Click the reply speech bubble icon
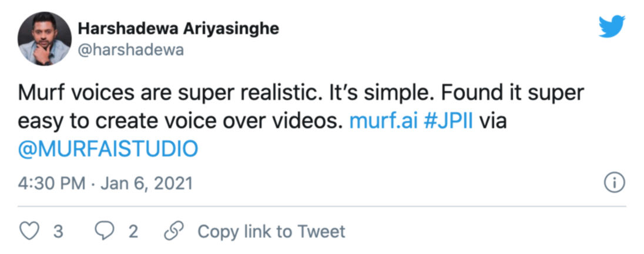This screenshot has width=644, height=254. pyautogui.click(x=105, y=231)
